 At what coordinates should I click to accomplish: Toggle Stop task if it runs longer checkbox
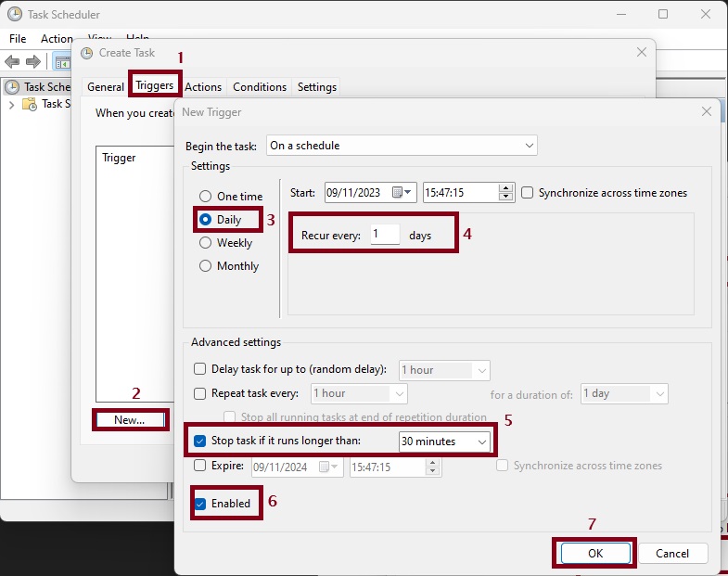[199, 441]
